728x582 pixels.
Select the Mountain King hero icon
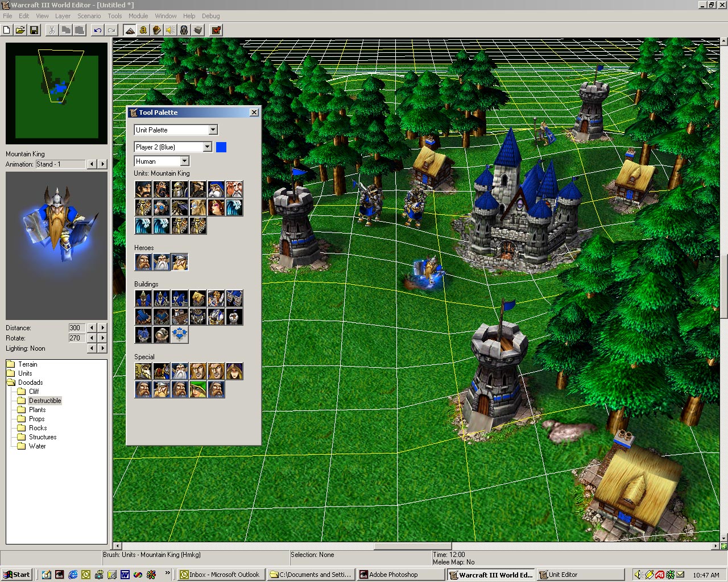[180, 262]
